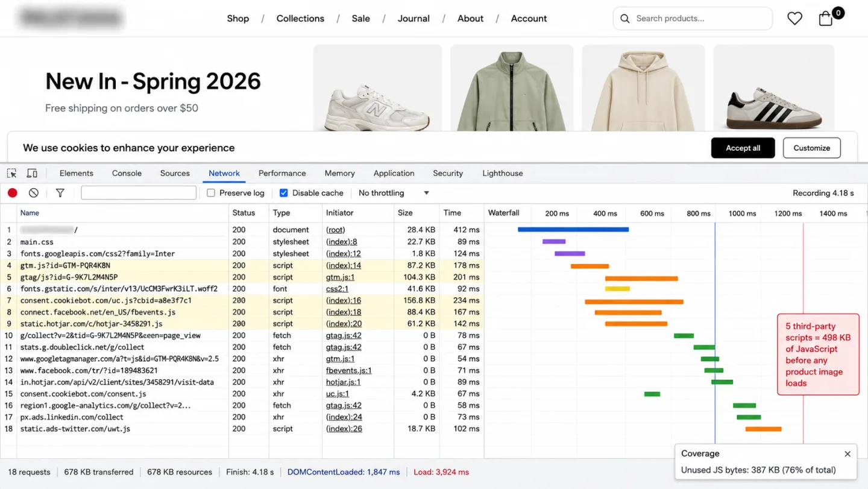Open the (index):8 initiator link
868x489 pixels.
[x=341, y=242]
